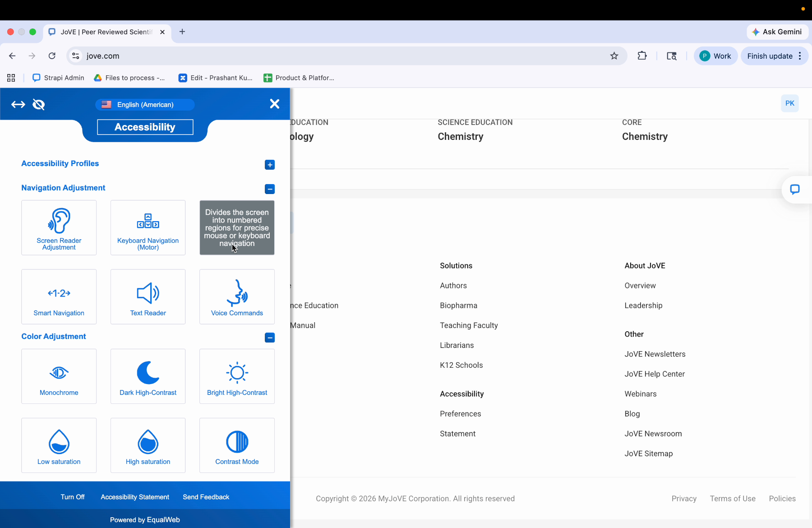
Task: Enable Bright High-Contrast mode
Action: [x=237, y=376]
